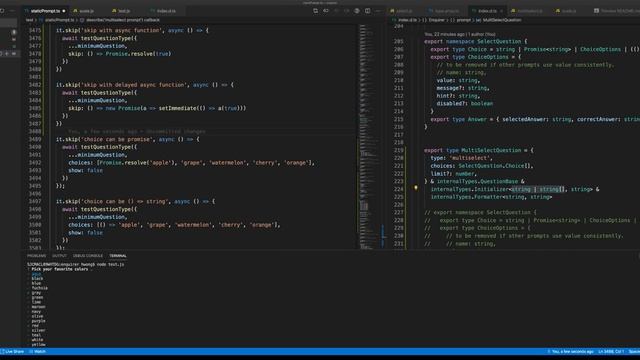640x360 pixels.
Task: Open the Preview README tab on the right
Action: pyautogui.click(x=616, y=11)
